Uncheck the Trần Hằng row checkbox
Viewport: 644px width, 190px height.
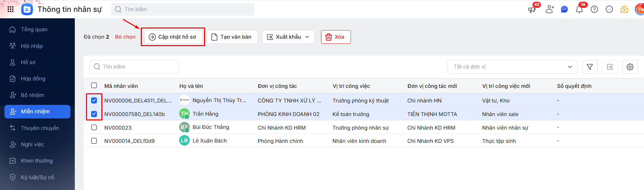[x=94, y=114]
